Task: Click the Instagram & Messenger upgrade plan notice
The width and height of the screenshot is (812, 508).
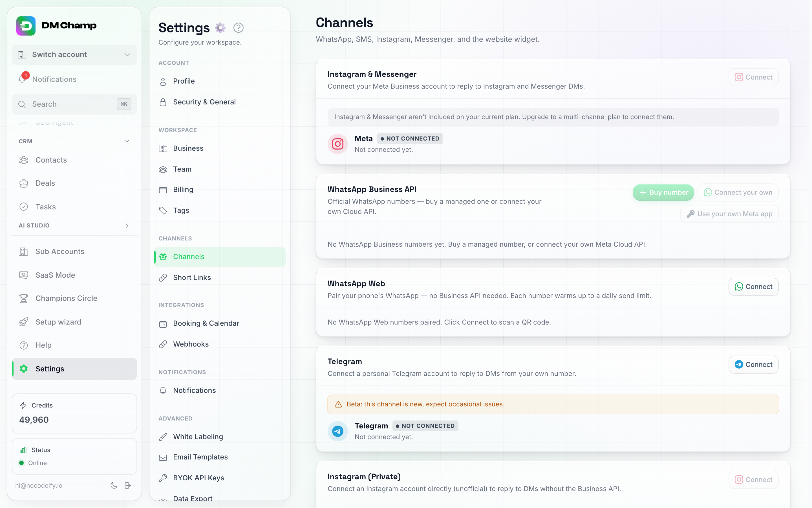Action: pyautogui.click(x=553, y=117)
